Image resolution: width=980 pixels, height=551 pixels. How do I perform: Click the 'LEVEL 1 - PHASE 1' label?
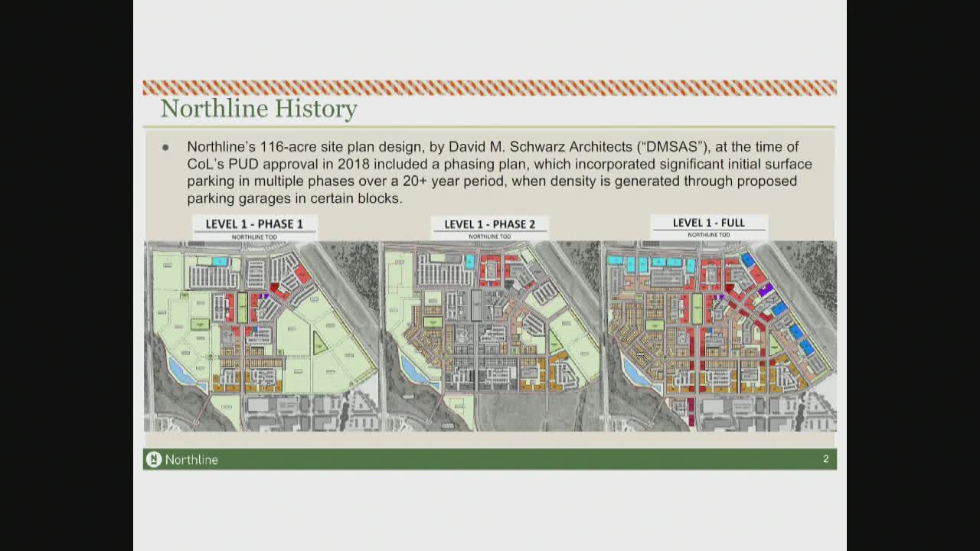point(254,224)
